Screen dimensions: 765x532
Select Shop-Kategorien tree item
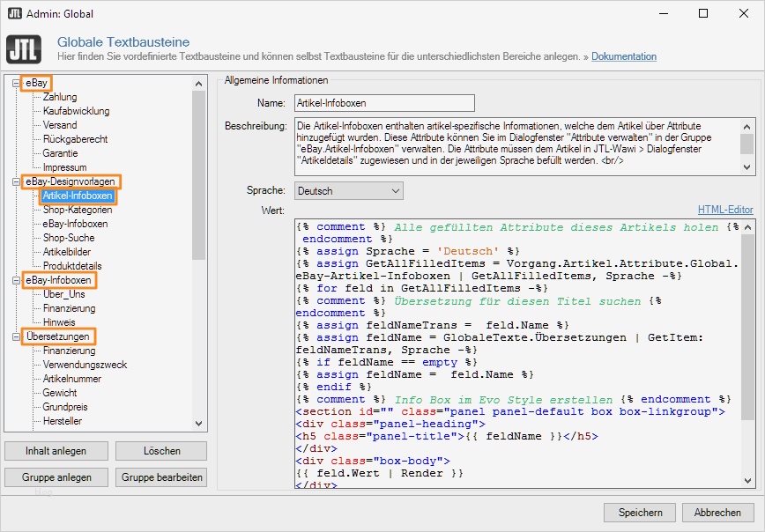[78, 210]
